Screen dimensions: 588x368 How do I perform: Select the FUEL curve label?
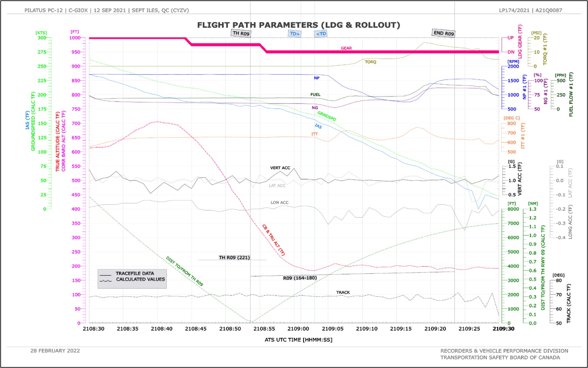pos(315,95)
